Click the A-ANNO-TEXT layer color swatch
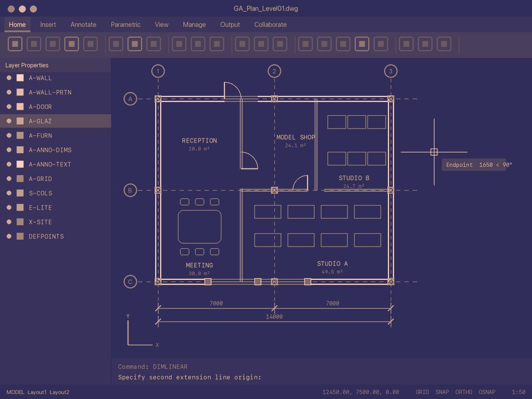 20,164
